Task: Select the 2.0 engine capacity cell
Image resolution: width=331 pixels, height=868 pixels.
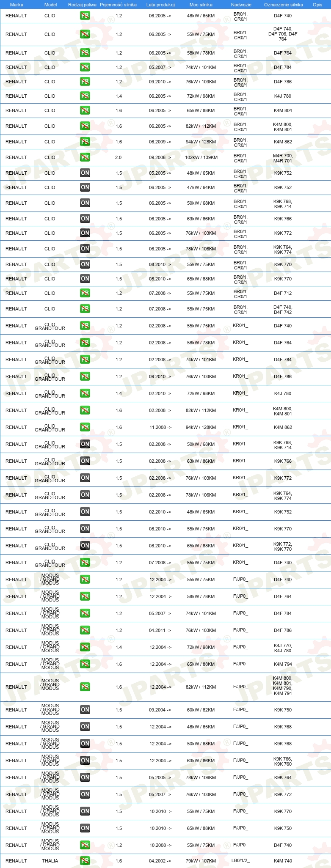Action: click(x=118, y=157)
